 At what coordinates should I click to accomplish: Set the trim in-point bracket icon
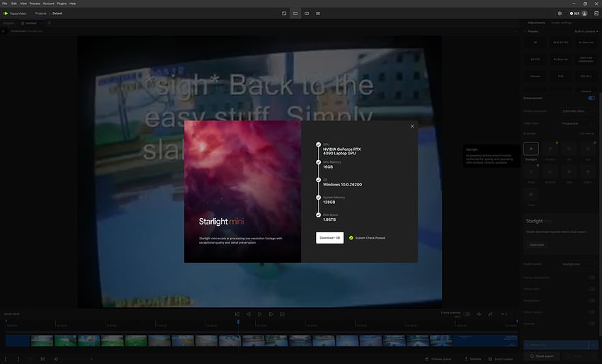coord(6,359)
